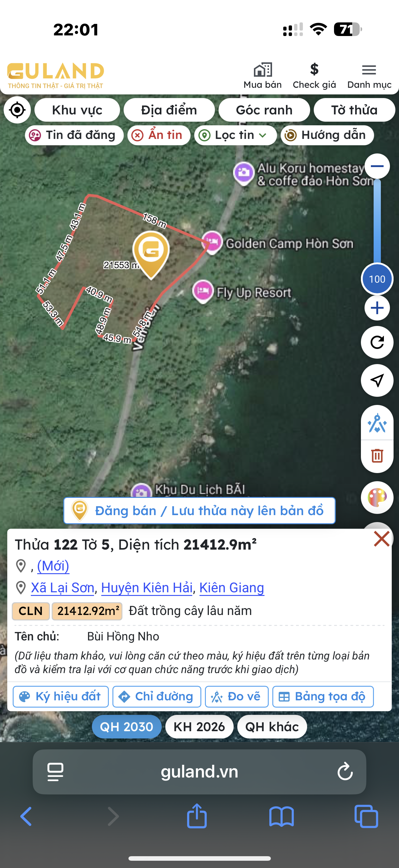Click the blue opacity slider track
399x868 pixels.
377,221
